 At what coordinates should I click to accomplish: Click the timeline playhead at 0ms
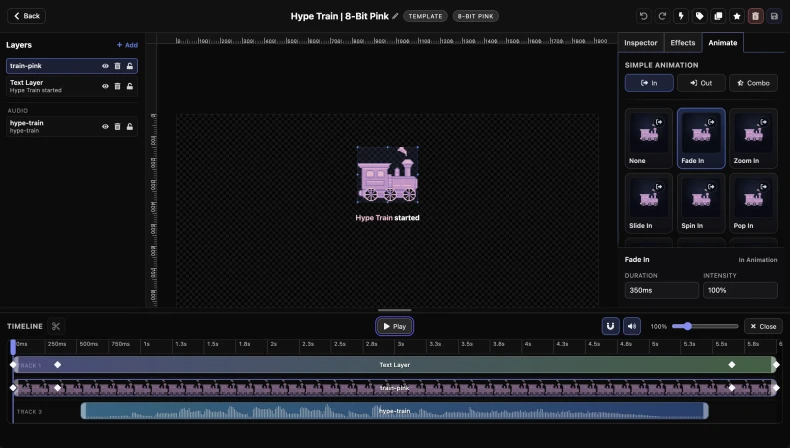click(13, 346)
